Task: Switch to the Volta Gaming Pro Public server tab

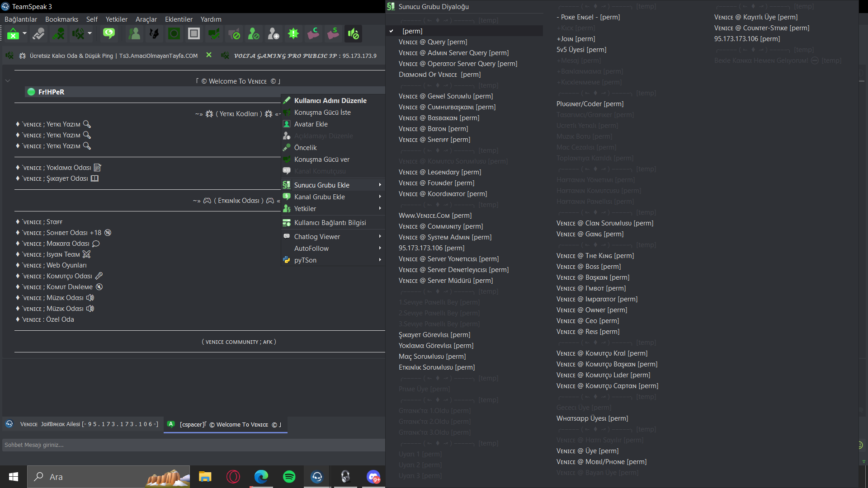Action: [x=301, y=56]
